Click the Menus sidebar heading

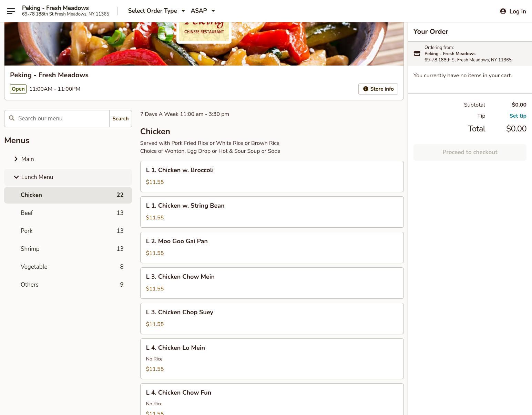coord(17,140)
